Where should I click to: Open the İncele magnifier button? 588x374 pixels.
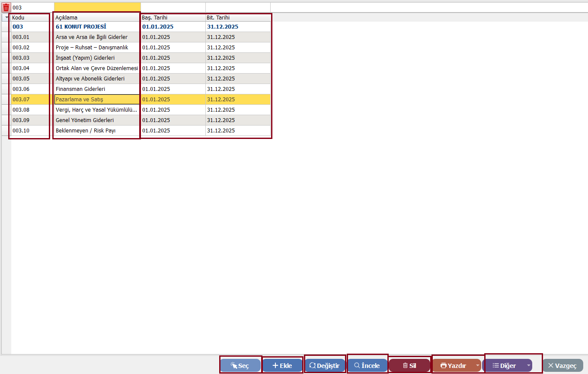point(367,365)
